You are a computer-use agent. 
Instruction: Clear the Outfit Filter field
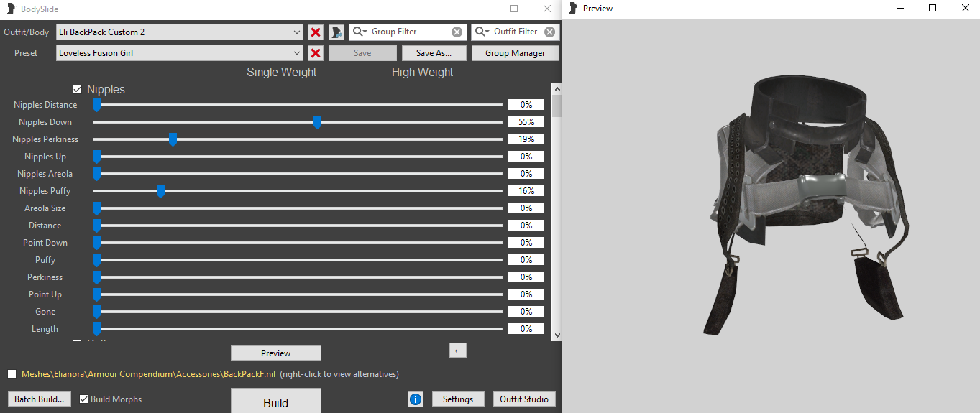(549, 32)
